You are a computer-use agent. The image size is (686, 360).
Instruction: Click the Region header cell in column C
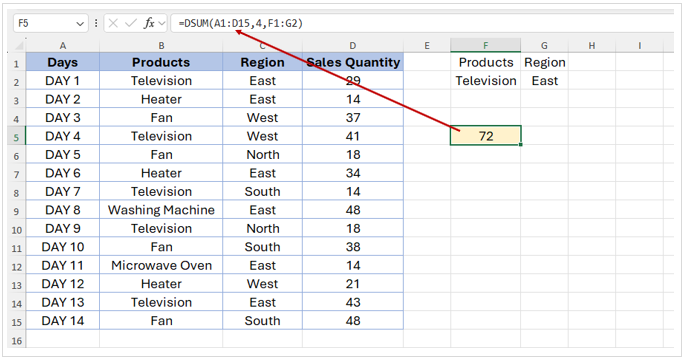pos(262,62)
